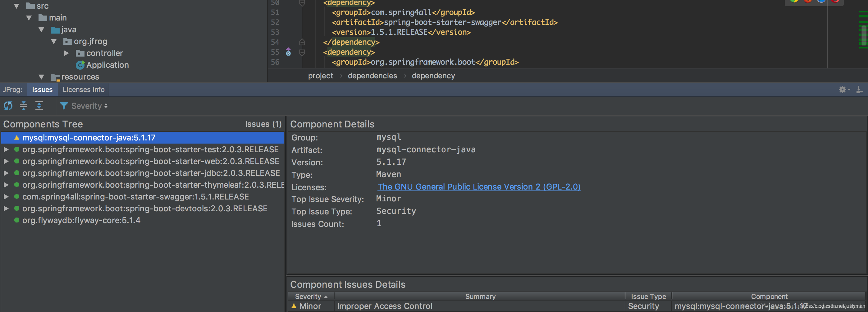Switch to the Licenses Info tab
This screenshot has width=868, height=312.
(84, 89)
